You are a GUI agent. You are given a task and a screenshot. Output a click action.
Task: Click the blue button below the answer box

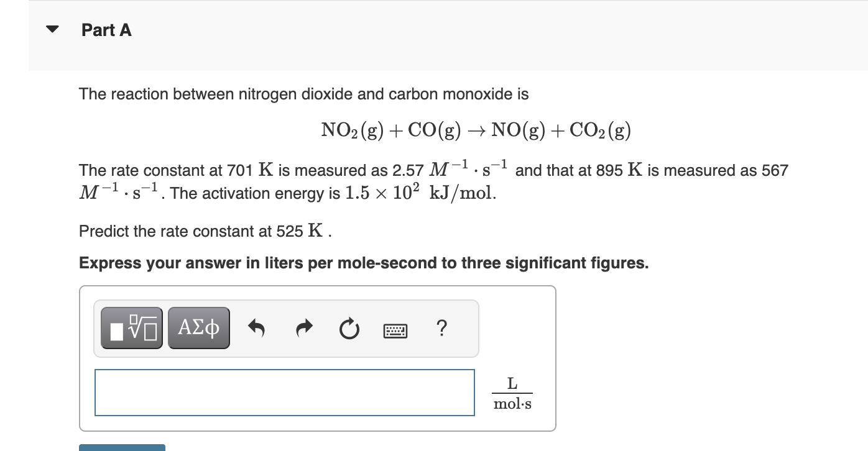(121, 448)
